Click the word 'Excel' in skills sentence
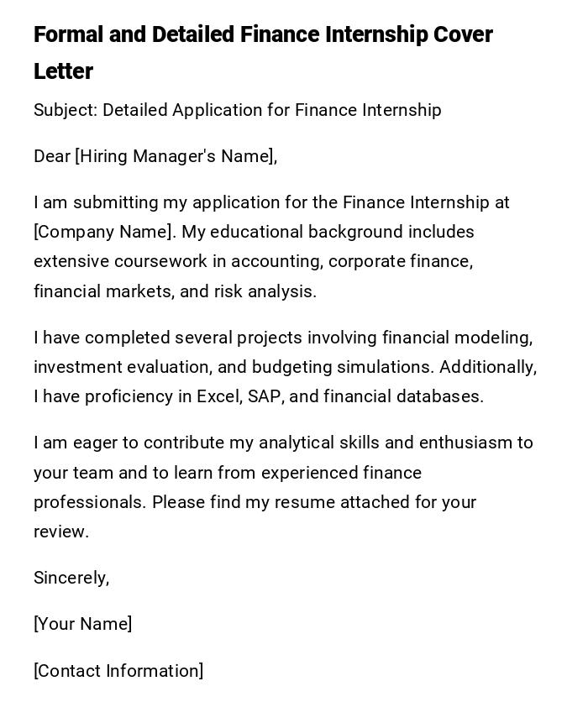 218,396
